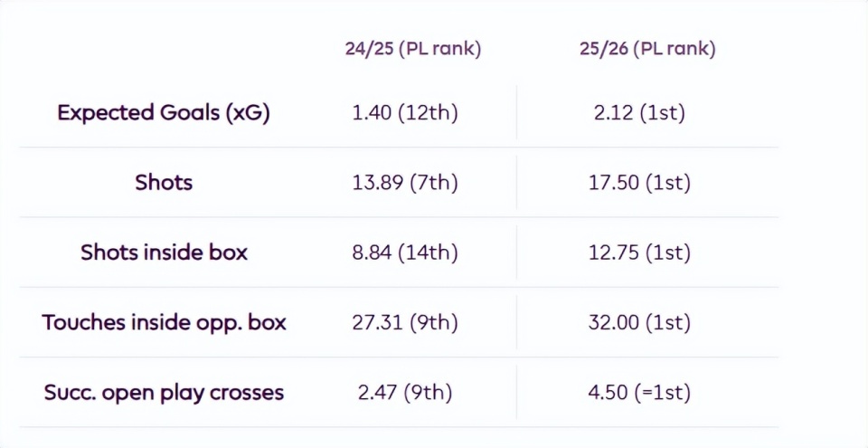This screenshot has height=448, width=868.
Task: Click the 1.40 (12th) xG cell
Action: click(405, 113)
